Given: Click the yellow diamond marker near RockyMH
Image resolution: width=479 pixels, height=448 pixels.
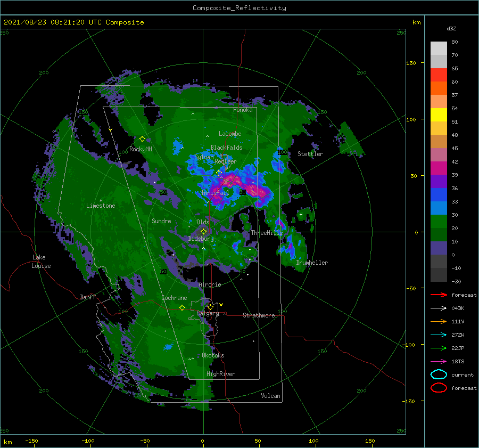Looking at the screenshot, I should (142, 139).
